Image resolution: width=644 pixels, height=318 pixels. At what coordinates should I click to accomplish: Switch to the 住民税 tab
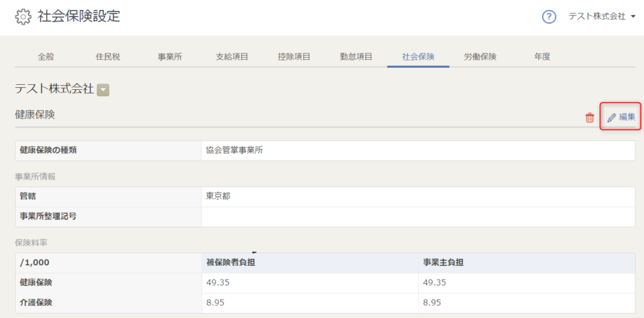click(108, 57)
